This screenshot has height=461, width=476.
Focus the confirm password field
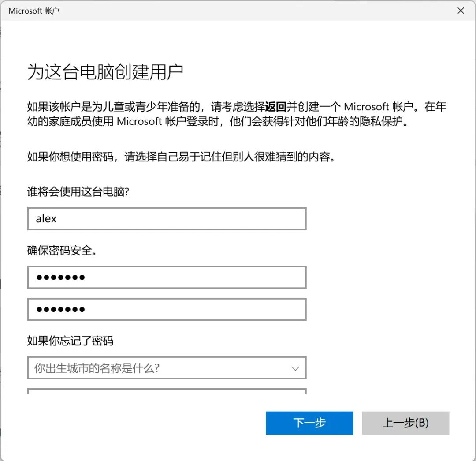click(167, 309)
